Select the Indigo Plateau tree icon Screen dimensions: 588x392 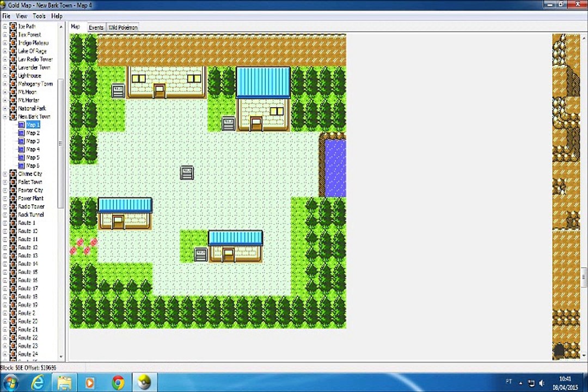pyautogui.click(x=13, y=43)
